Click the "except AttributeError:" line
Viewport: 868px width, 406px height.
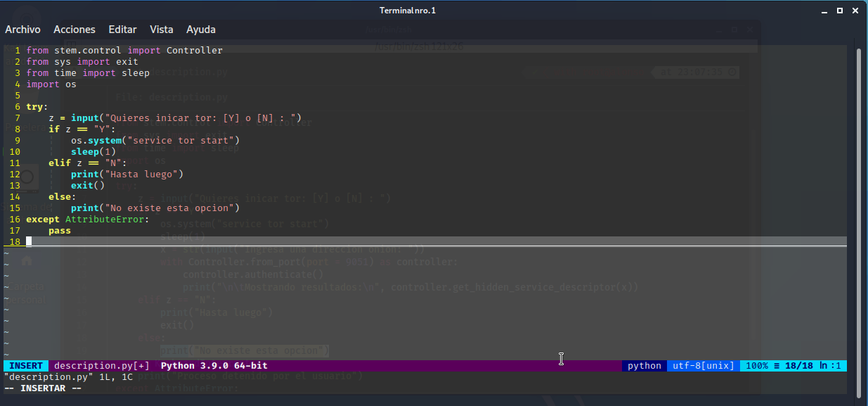pos(88,220)
